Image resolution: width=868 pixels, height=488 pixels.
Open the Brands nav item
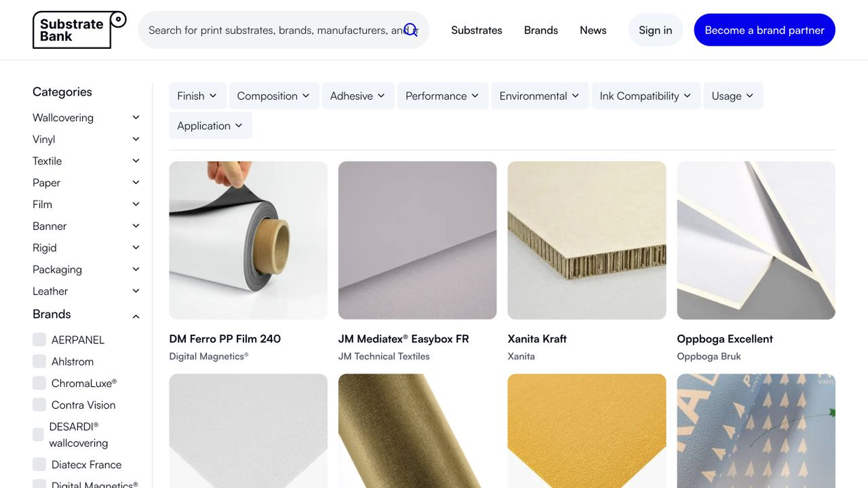pyautogui.click(x=541, y=30)
